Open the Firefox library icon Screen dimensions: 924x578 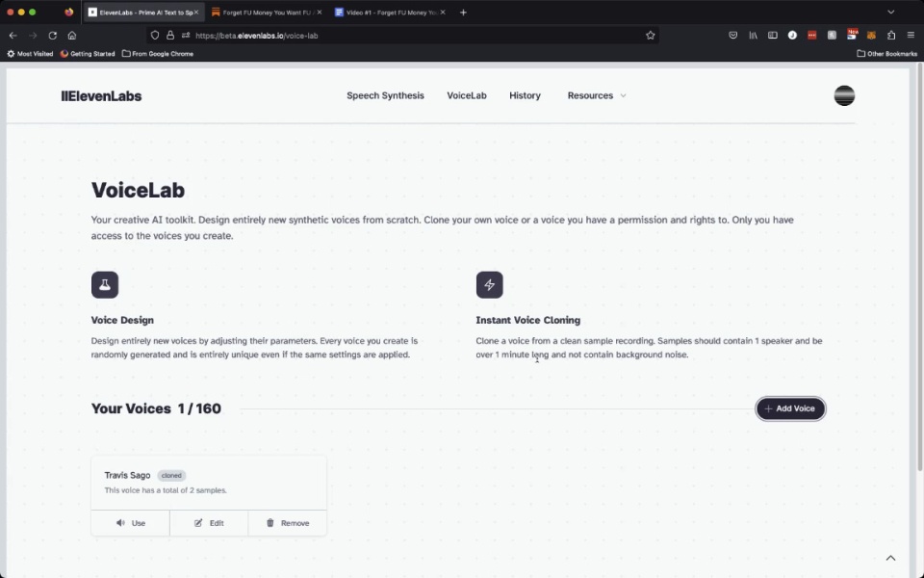753,36
